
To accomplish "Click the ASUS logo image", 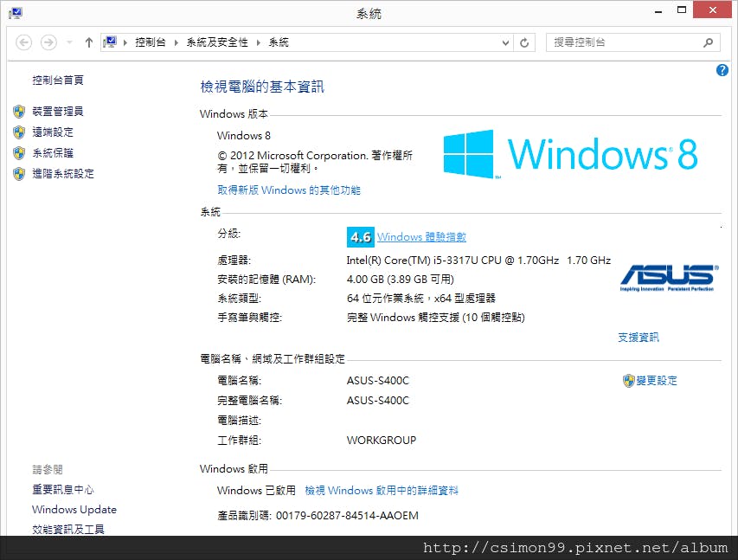I will (x=669, y=278).
